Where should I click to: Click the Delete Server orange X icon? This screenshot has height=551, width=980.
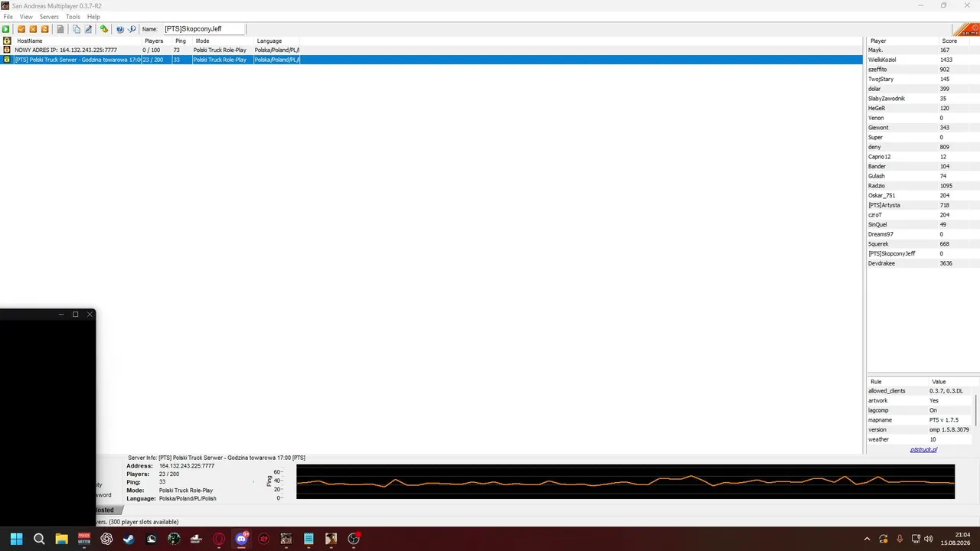click(x=33, y=29)
